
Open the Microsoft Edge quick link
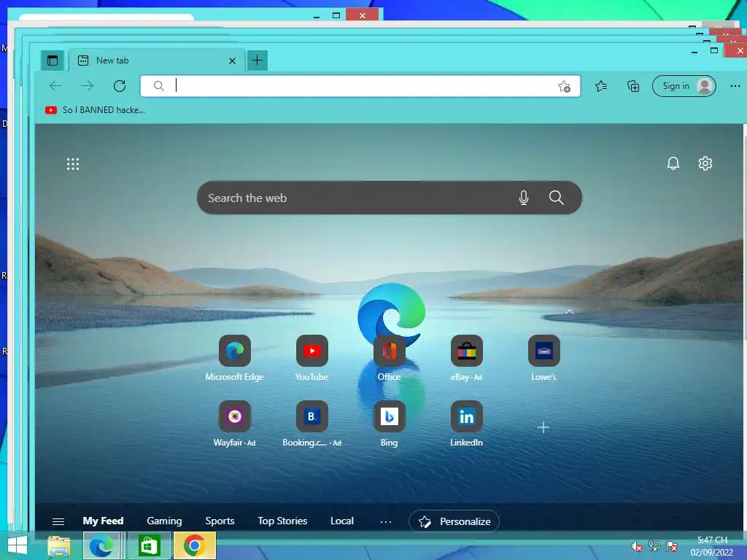[x=234, y=358]
